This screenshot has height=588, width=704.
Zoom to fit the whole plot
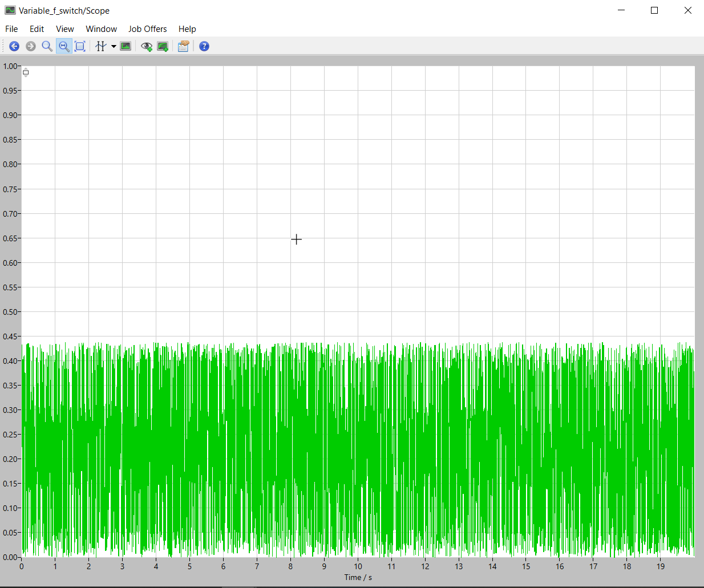click(80, 46)
